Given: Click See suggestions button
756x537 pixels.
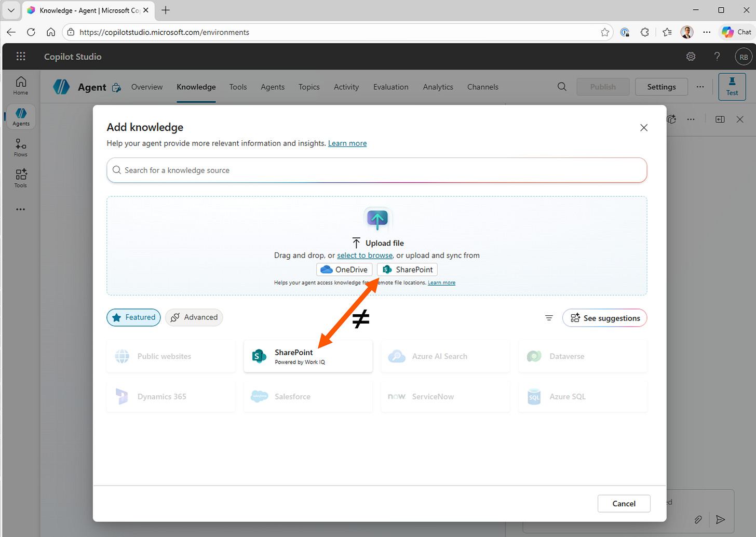Looking at the screenshot, I should pyautogui.click(x=605, y=318).
